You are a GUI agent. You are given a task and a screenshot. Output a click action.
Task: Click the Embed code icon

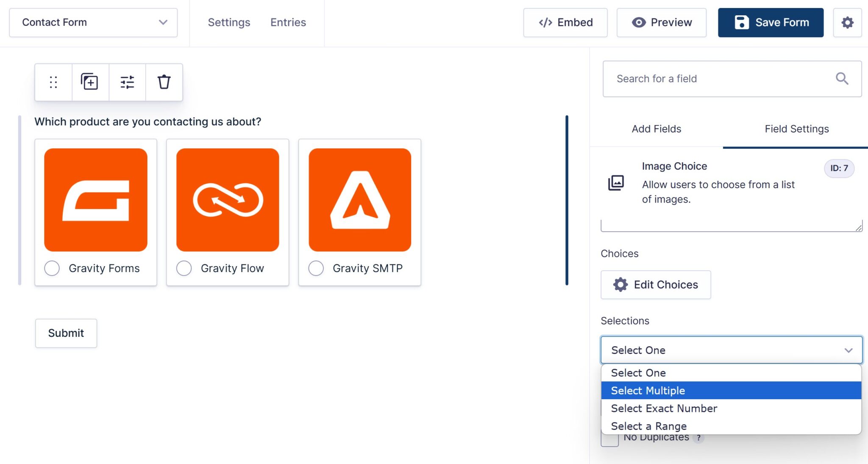point(545,22)
